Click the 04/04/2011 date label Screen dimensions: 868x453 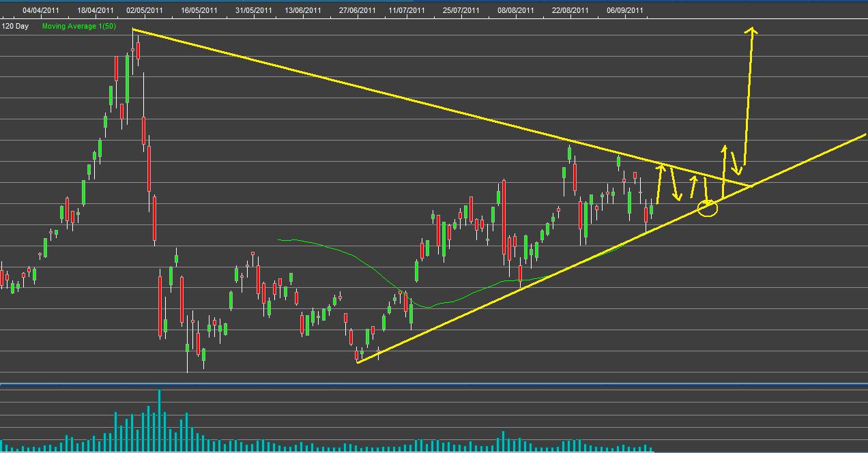(41, 10)
